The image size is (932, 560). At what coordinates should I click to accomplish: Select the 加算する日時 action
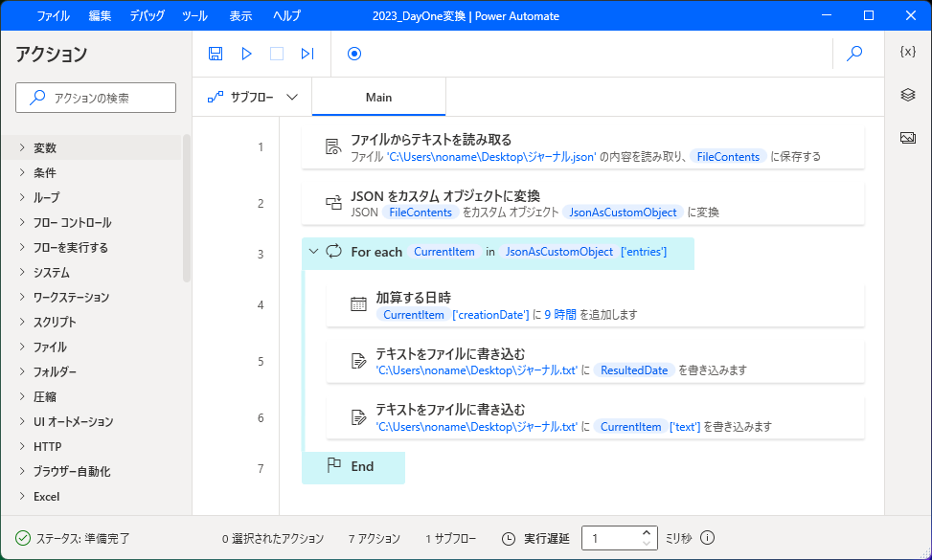click(x=595, y=305)
